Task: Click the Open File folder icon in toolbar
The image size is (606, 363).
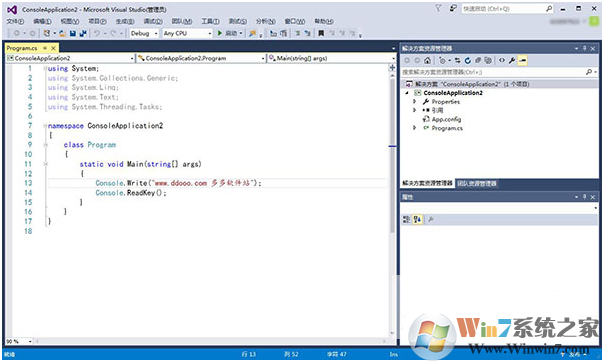Action: click(62, 34)
